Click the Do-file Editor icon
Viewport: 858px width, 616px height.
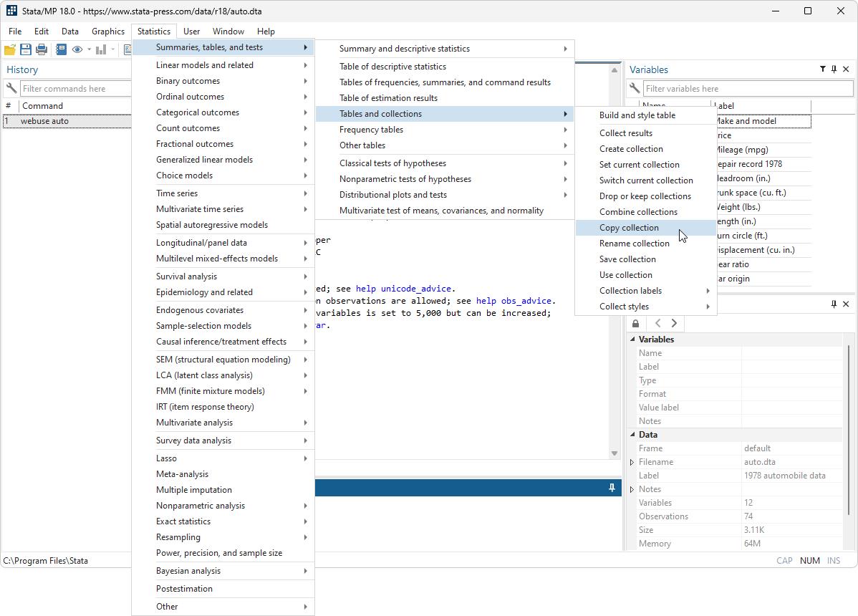[x=127, y=50]
